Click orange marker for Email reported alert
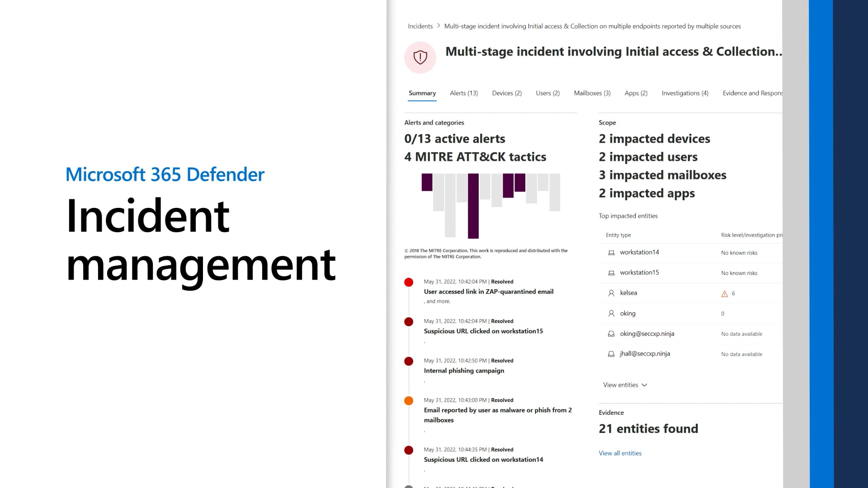 [x=409, y=401]
